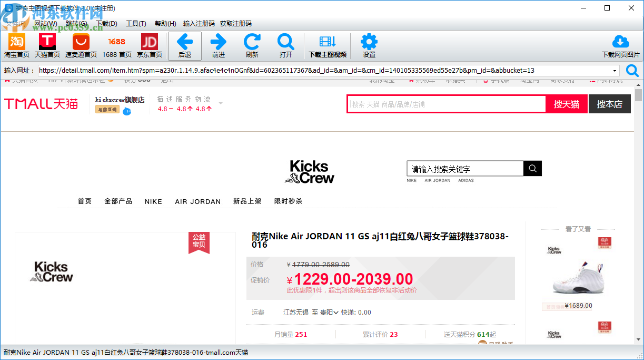This screenshot has height=360, width=644.
Task: Start 下载主图视频 main video download icon
Action: click(328, 45)
